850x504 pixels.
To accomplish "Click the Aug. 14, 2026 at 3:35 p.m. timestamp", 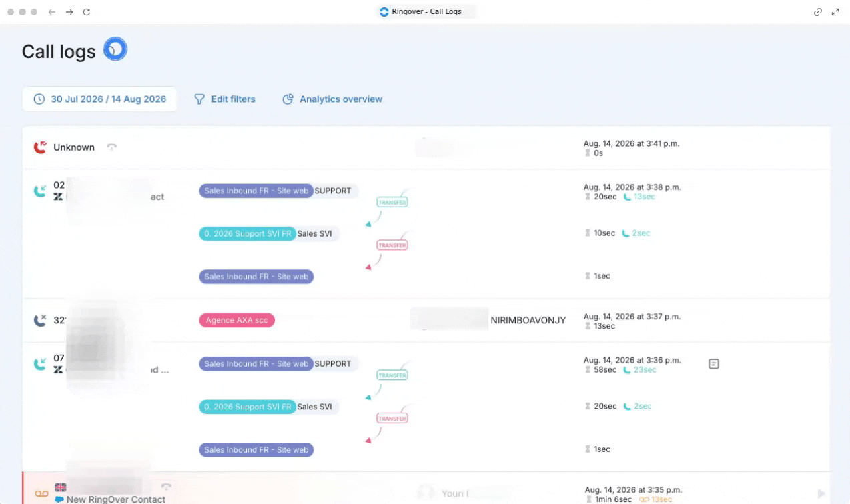I will [x=632, y=490].
